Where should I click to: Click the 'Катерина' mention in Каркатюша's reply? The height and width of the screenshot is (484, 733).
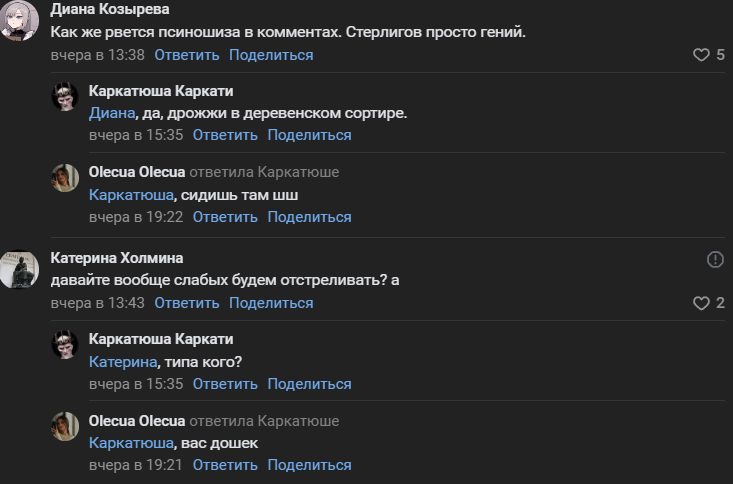pyautogui.click(x=122, y=362)
